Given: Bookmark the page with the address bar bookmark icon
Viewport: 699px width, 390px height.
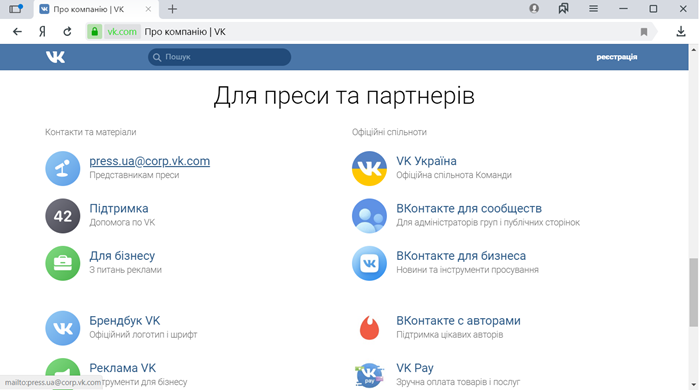Looking at the screenshot, I should pos(644,32).
